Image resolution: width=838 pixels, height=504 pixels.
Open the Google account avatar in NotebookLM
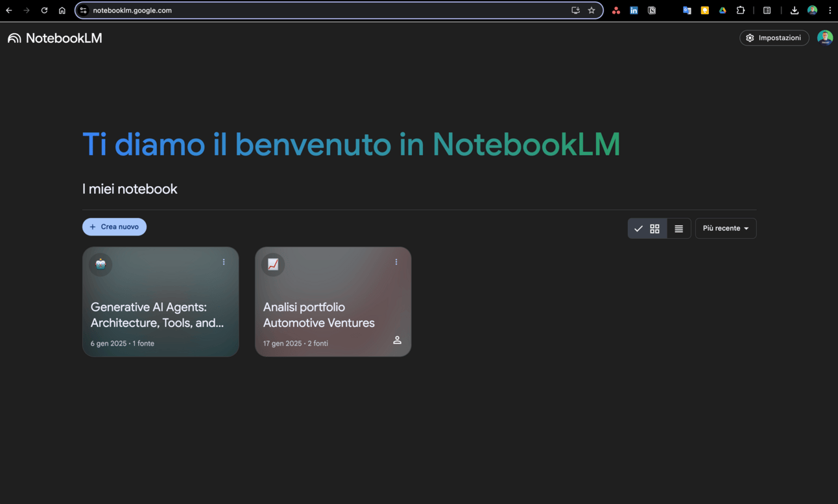point(825,38)
